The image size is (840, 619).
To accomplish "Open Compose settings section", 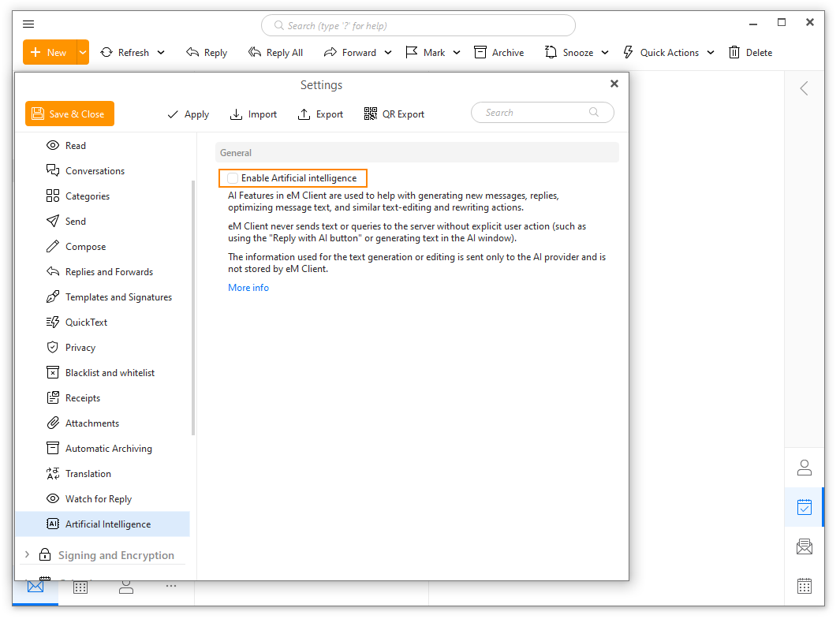I will [103, 246].
